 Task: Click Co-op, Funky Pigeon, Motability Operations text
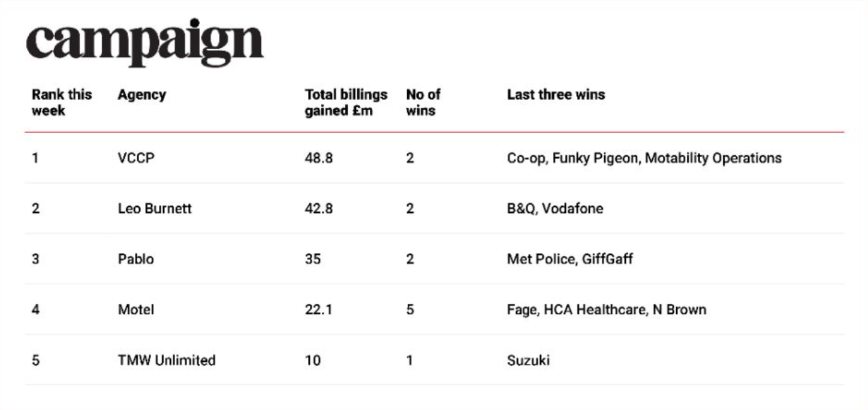pyautogui.click(x=644, y=158)
